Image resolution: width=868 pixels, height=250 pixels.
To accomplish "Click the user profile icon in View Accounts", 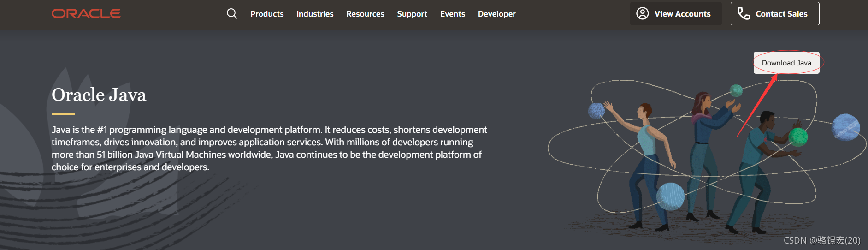I will 643,13.
